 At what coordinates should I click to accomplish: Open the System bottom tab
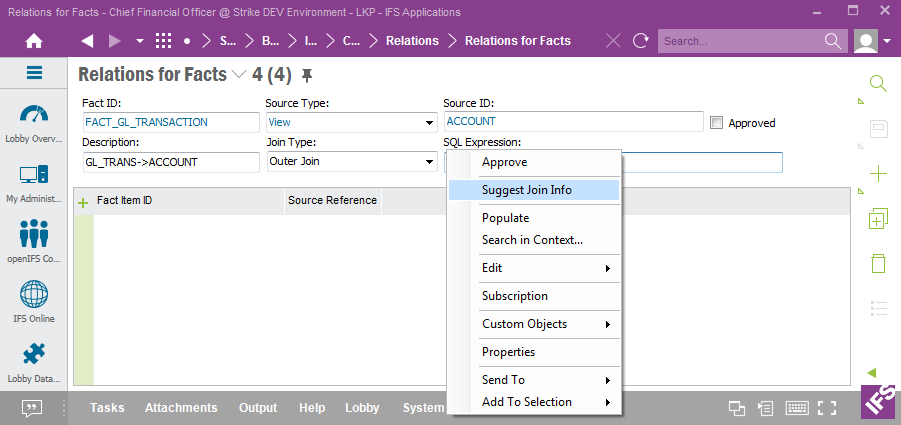tap(423, 408)
